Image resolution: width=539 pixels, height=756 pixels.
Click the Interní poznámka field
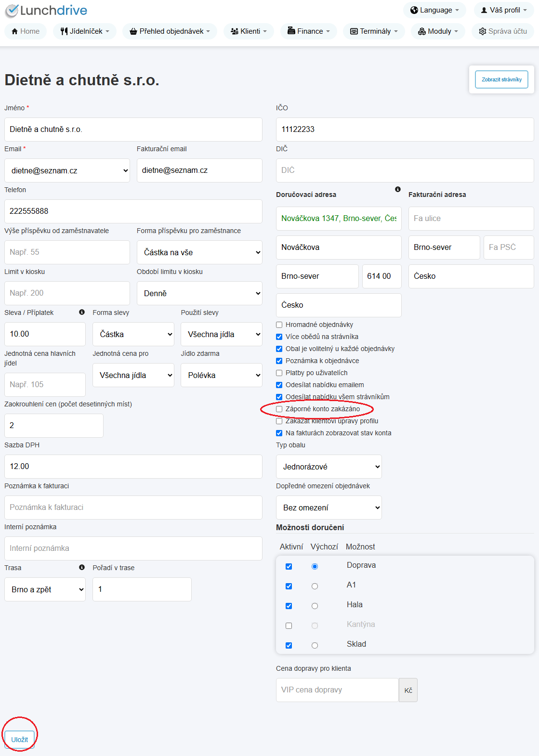pyautogui.click(x=133, y=548)
